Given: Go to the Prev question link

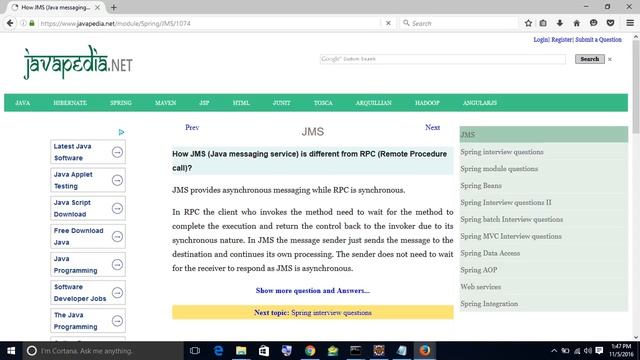Looking at the screenshot, I should [192, 127].
